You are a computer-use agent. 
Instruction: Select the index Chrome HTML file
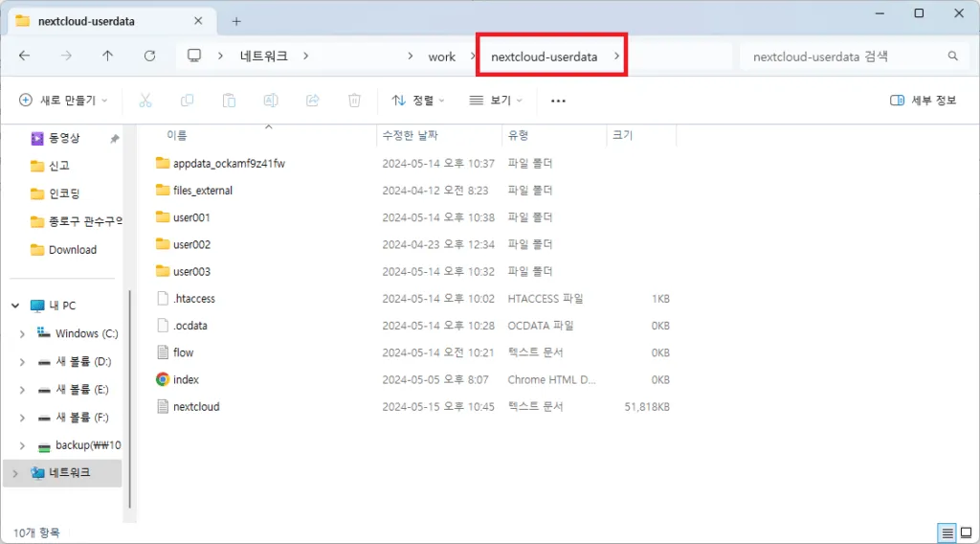point(186,379)
